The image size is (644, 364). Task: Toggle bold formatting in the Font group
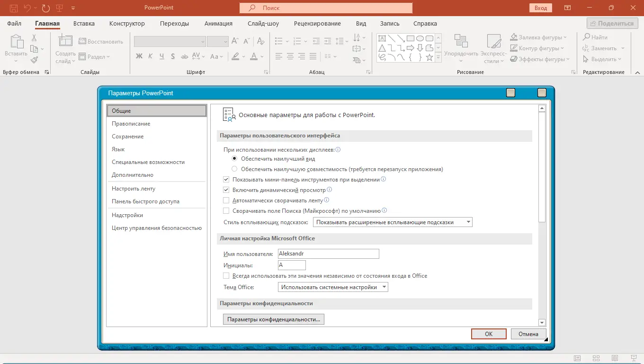point(138,56)
